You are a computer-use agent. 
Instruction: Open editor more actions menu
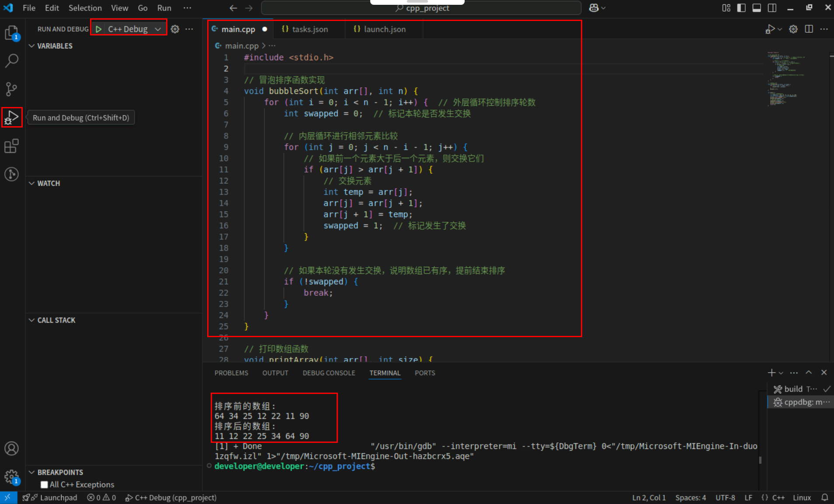[824, 29]
